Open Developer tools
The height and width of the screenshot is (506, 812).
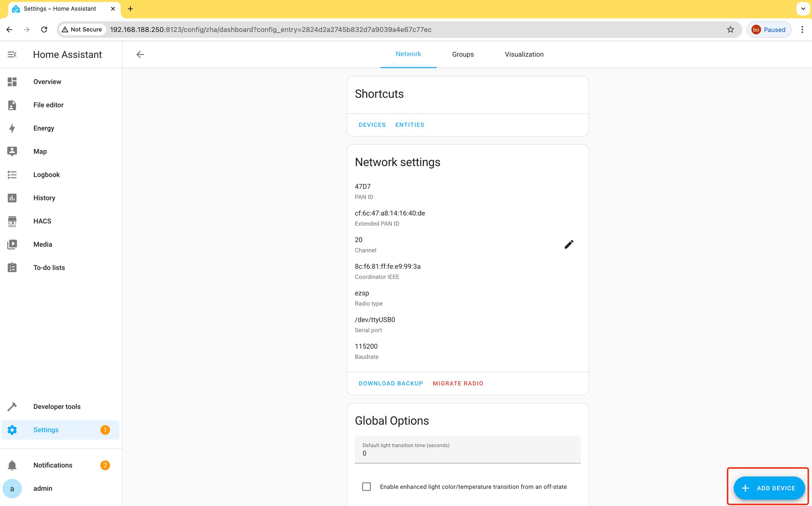click(57, 406)
